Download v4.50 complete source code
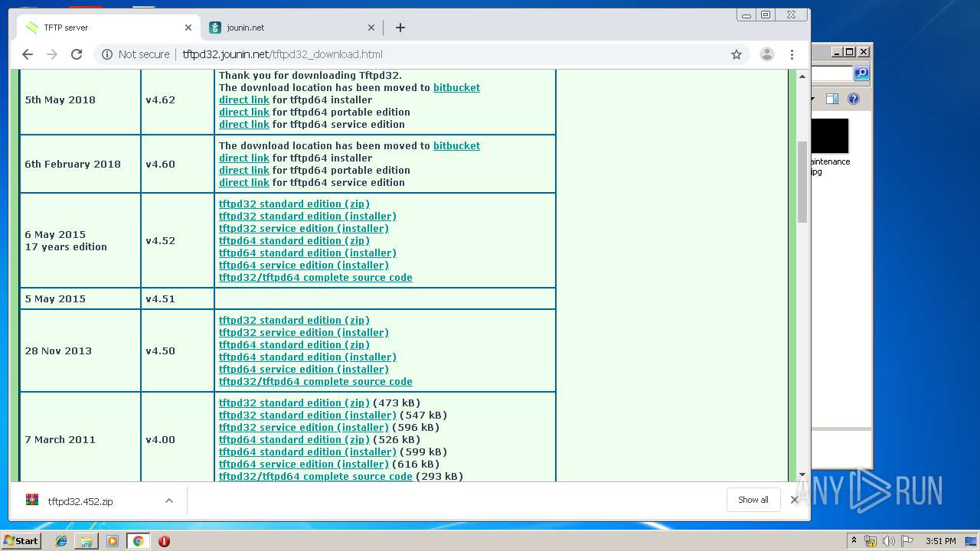The image size is (980, 551). [x=315, y=381]
